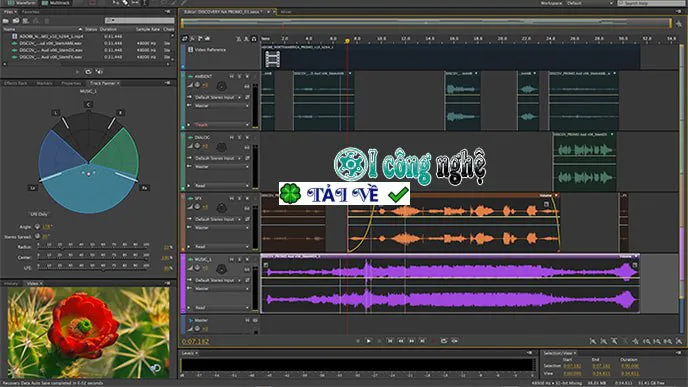688x387 pixels.
Task: Toggle the metronome icon above tracks
Action: click(x=239, y=39)
